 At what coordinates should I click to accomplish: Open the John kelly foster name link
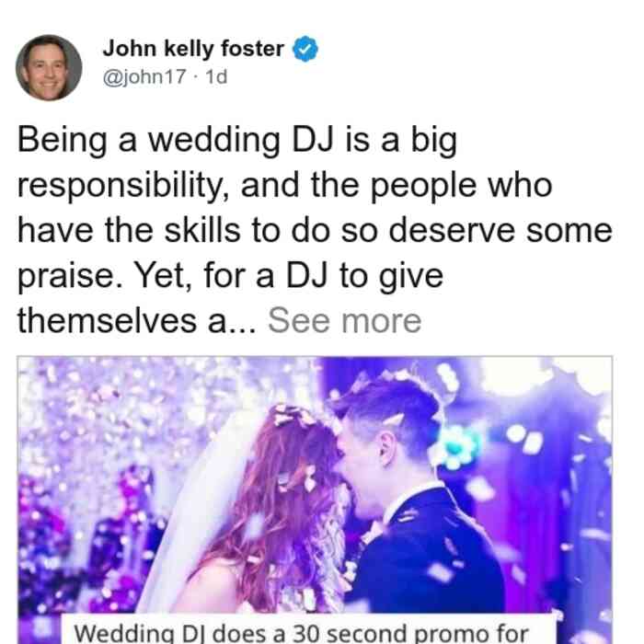[x=193, y=49]
